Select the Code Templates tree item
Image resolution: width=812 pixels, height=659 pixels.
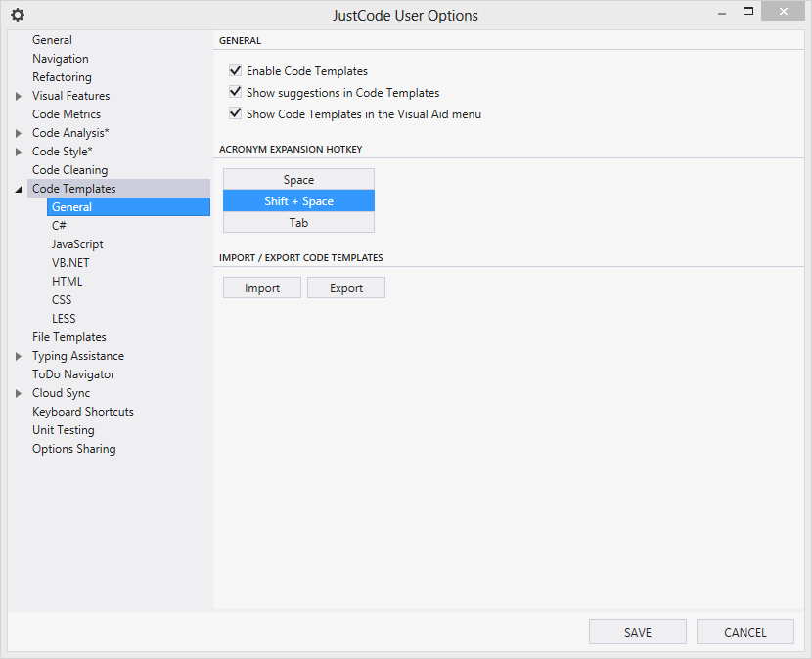[x=119, y=189]
